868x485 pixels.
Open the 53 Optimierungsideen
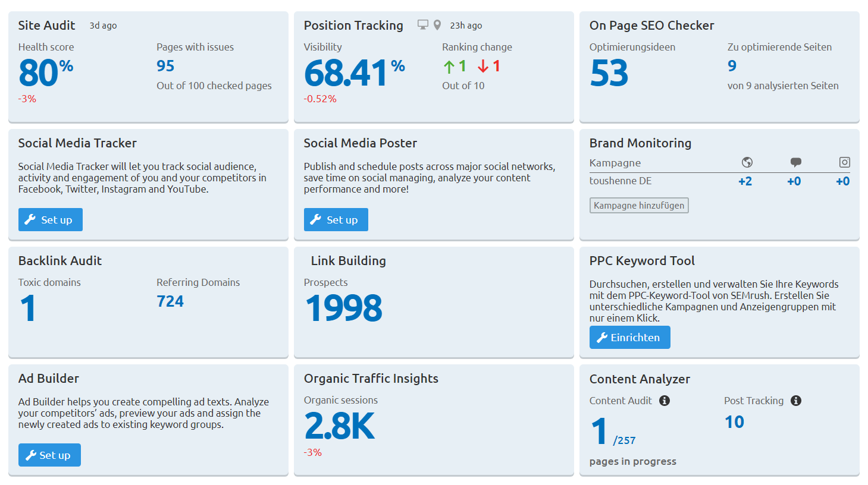pyautogui.click(x=609, y=73)
